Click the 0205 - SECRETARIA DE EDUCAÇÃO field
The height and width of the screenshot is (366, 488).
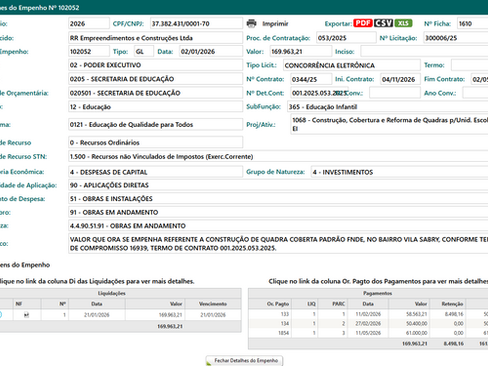click(155, 79)
